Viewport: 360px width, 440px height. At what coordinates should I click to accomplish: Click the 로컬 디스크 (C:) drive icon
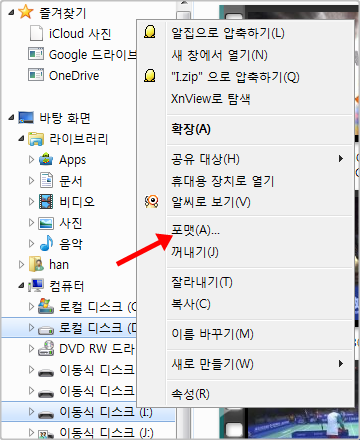[46, 306]
